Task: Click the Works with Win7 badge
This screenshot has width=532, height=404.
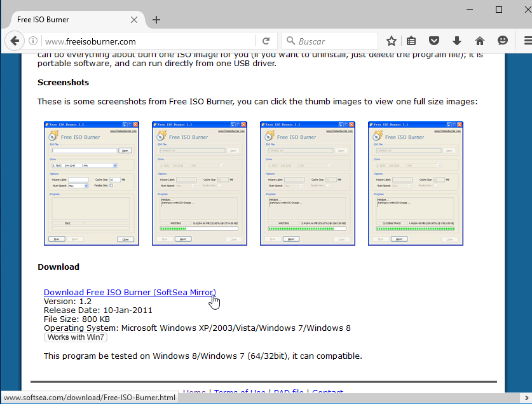Action: pos(76,337)
